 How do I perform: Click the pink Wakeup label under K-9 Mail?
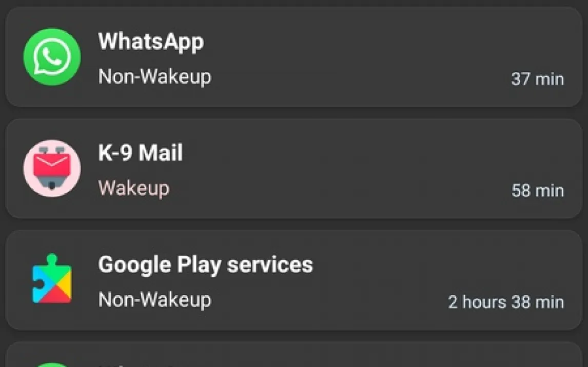point(133,188)
